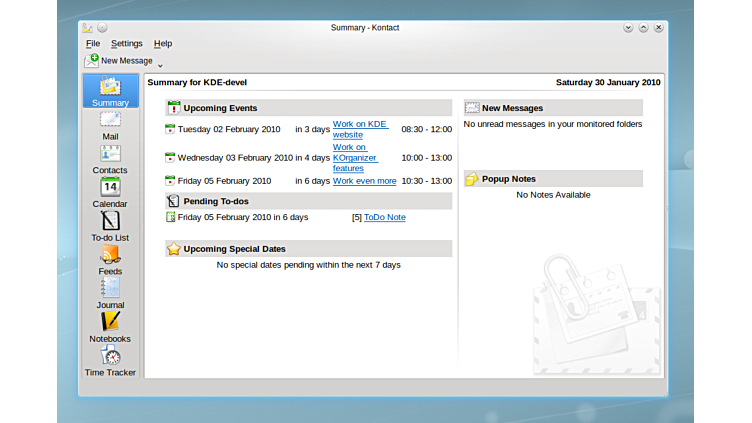Open the Summary view in the sidebar
Viewport: 752px width, 423px height.
pyautogui.click(x=110, y=91)
